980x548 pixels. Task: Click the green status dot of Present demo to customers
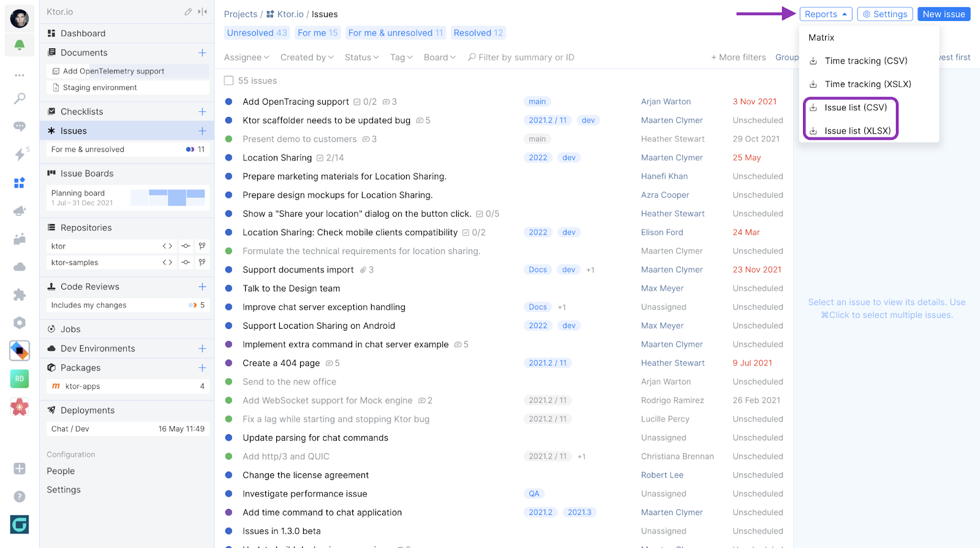click(228, 139)
